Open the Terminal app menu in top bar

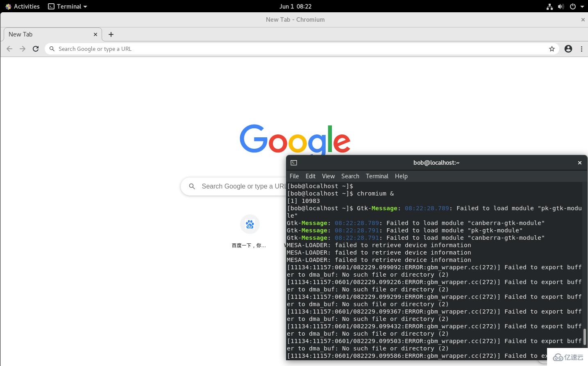tap(68, 6)
